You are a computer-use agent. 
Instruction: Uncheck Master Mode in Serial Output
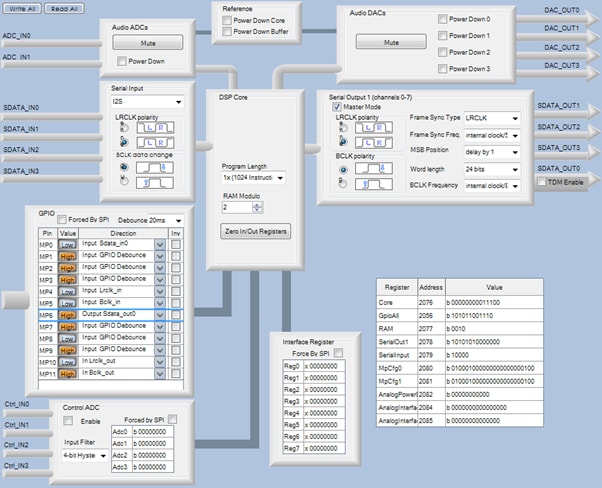click(337, 107)
